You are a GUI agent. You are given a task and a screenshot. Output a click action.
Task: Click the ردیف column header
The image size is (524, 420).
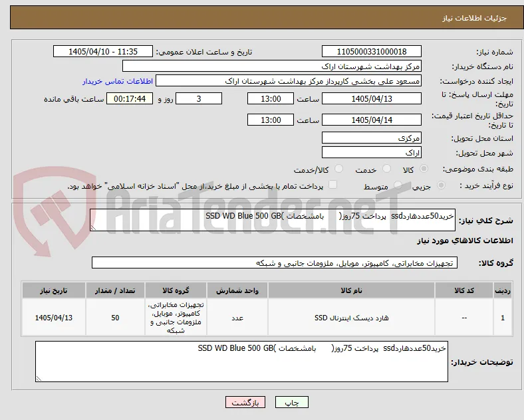(x=503, y=290)
